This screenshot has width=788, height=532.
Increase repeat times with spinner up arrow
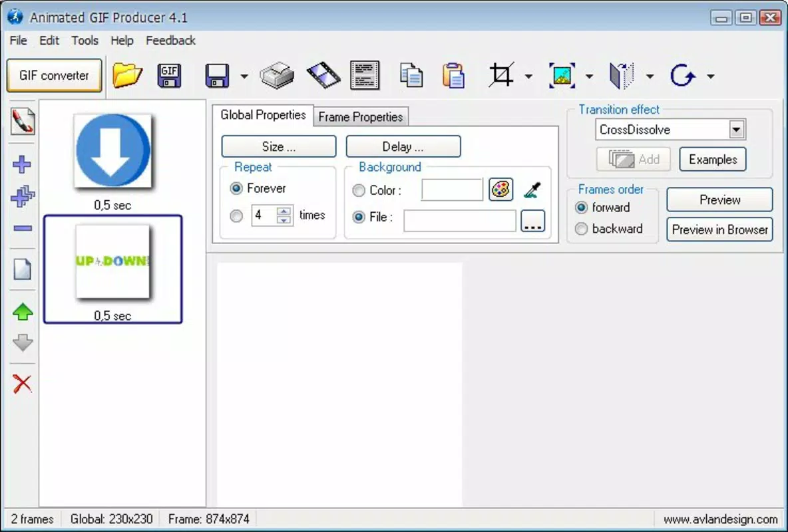pyautogui.click(x=284, y=211)
